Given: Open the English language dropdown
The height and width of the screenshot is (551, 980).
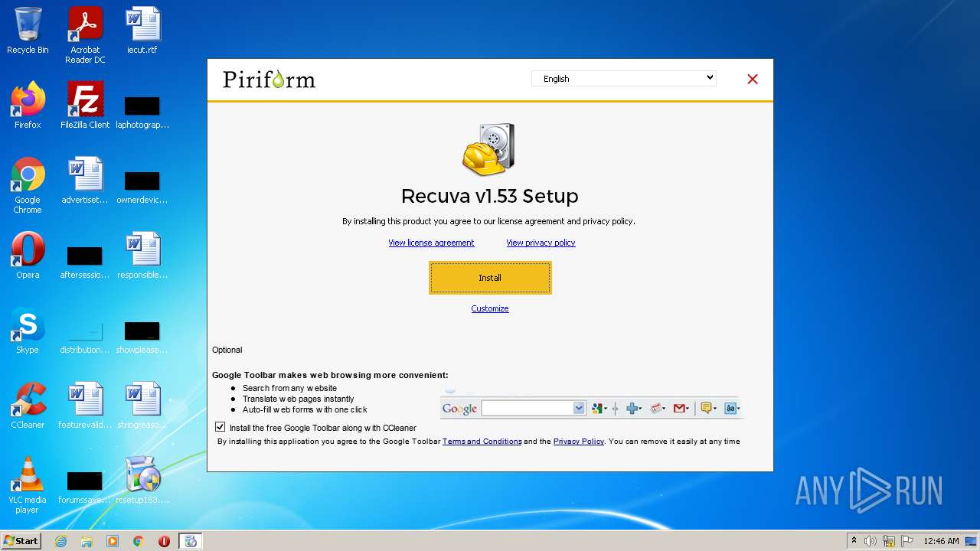Looking at the screenshot, I should click(x=624, y=78).
